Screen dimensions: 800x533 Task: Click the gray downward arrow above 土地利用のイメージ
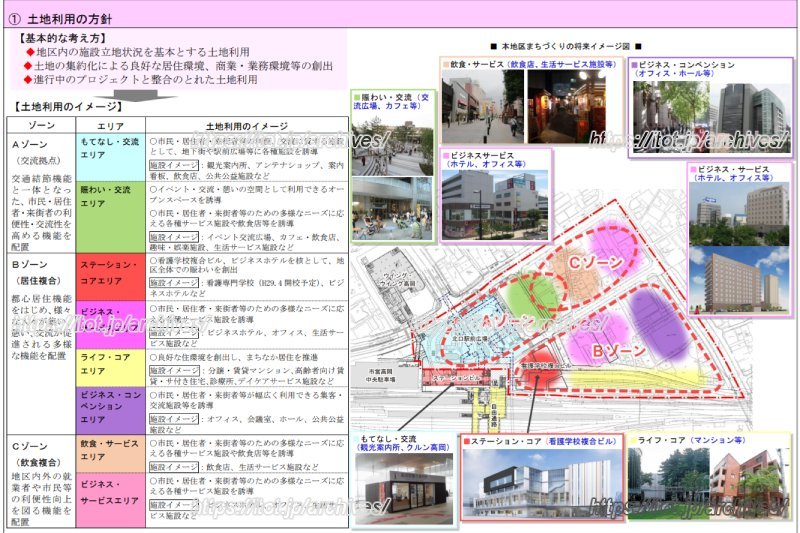[135, 95]
